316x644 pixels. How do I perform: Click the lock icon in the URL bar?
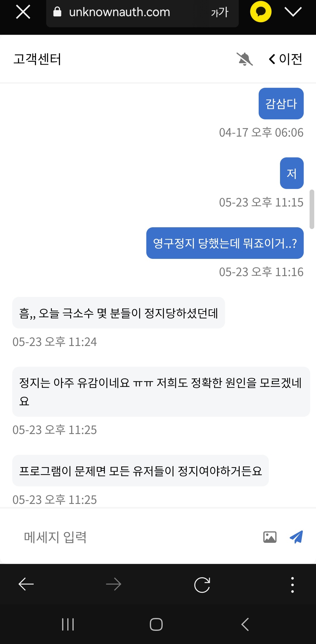[x=57, y=12]
